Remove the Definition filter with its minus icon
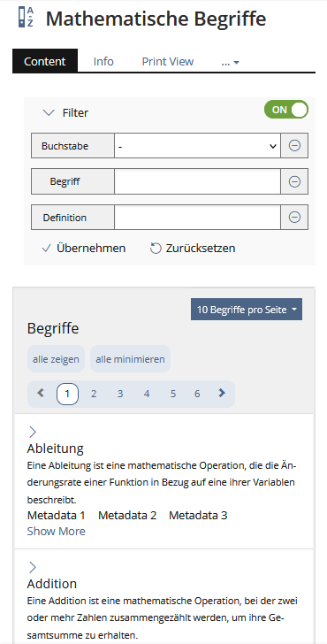The image size is (327, 644). 294,217
